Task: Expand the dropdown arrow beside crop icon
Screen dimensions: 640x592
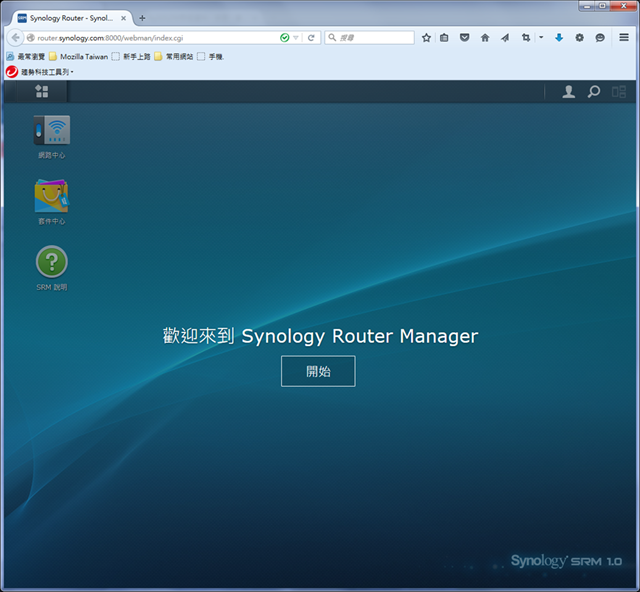Action: tap(541, 38)
